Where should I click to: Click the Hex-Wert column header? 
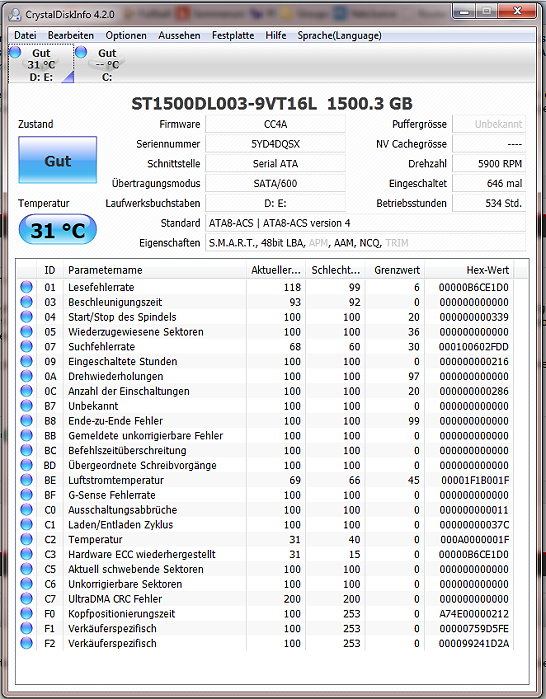click(x=469, y=270)
